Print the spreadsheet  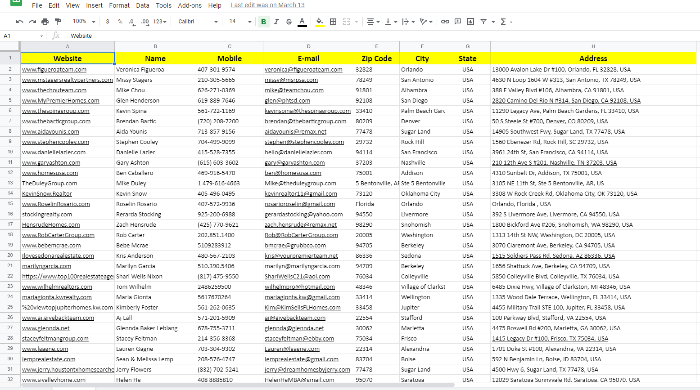(45, 21)
